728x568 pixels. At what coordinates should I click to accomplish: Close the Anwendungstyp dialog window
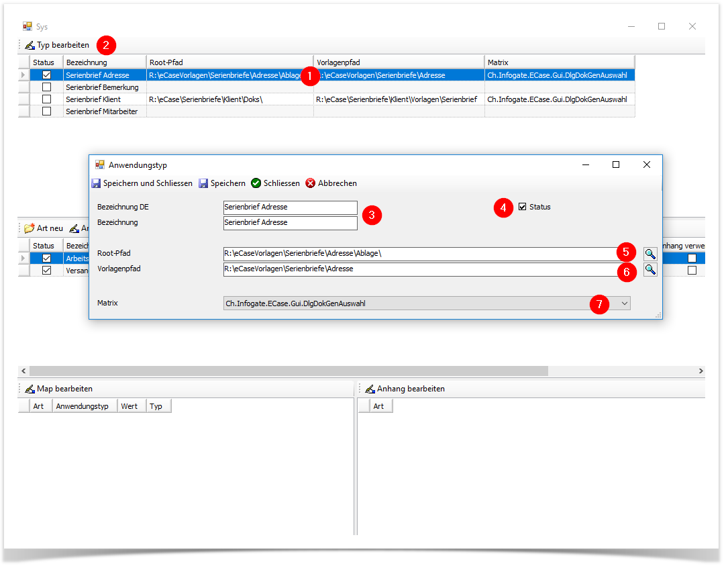click(647, 164)
